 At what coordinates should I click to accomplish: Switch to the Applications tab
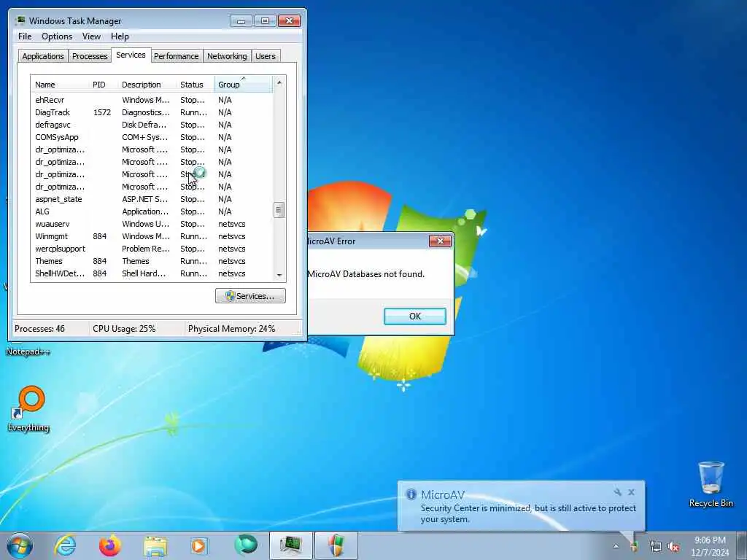click(43, 55)
